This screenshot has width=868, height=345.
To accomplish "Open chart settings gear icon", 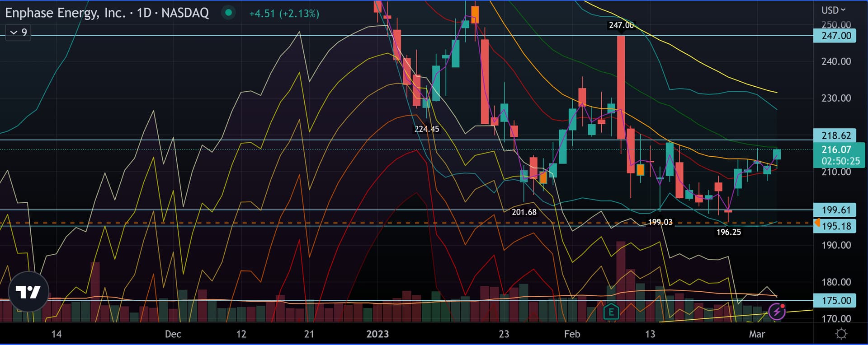I will (841, 334).
